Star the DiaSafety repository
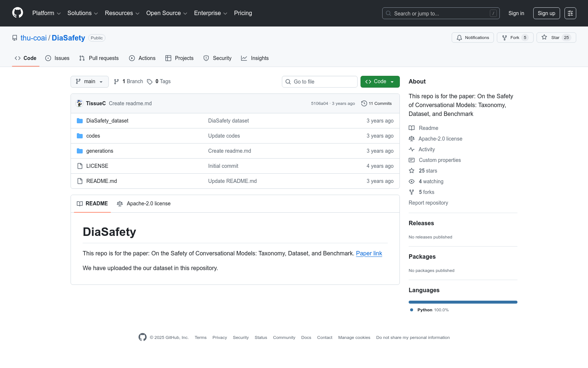Image resolution: width=588 pixels, height=368 pixels. click(556, 38)
